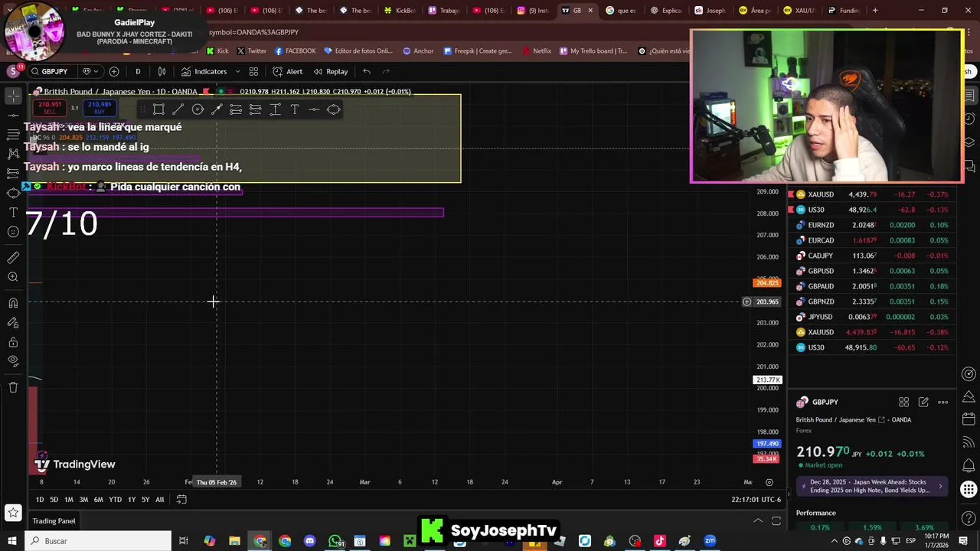Open the candlestick chart type icon
This screenshot has height=551, width=980.
pos(162,71)
